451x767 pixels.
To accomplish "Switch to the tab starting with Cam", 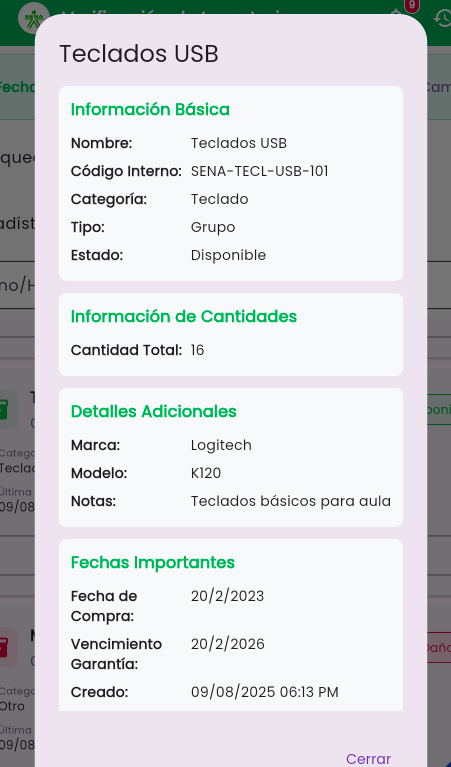I will point(438,87).
